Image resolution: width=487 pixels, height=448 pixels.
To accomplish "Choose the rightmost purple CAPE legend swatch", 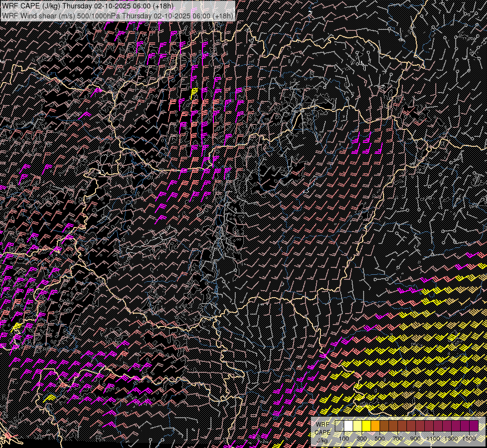I will click(x=474, y=426).
